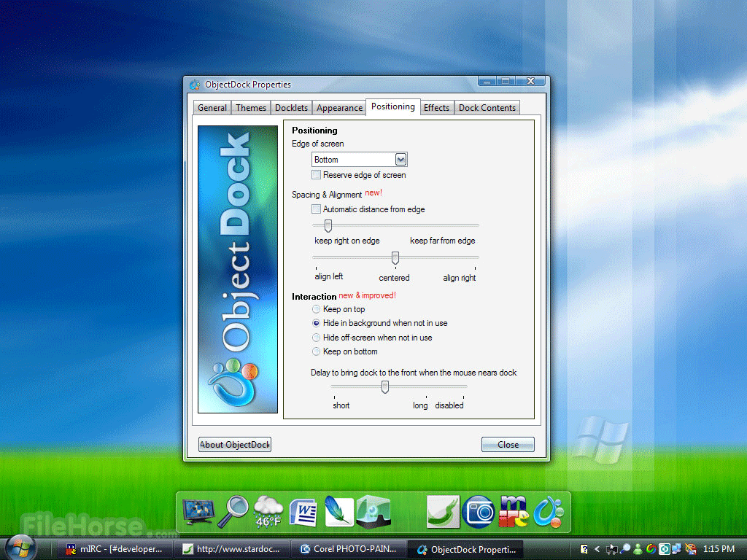Screen dimensions: 747x560
Task: Click the ObjectDock Properties title bar icon
Action: (x=195, y=85)
